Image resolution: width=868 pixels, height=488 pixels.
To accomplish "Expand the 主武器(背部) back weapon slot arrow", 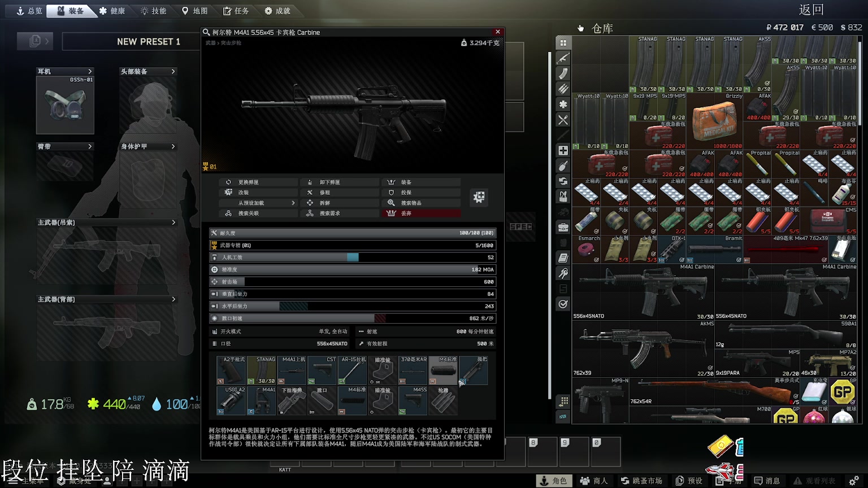I will [173, 299].
